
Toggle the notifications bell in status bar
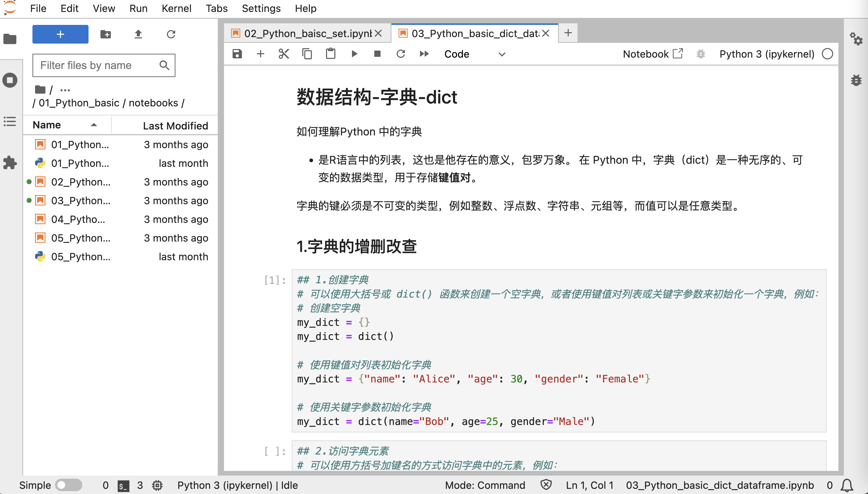pyautogui.click(x=847, y=485)
